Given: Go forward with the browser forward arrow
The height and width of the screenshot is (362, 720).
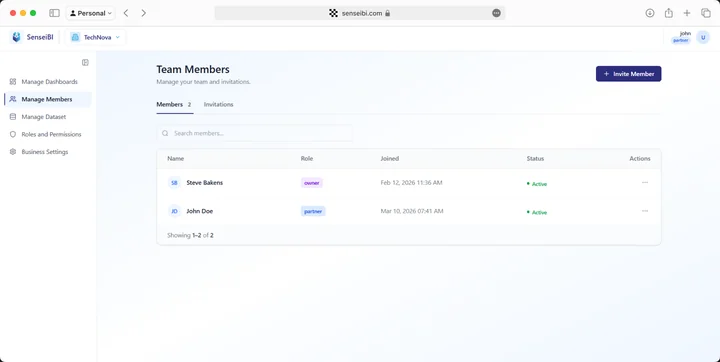Looking at the screenshot, I should [x=144, y=13].
